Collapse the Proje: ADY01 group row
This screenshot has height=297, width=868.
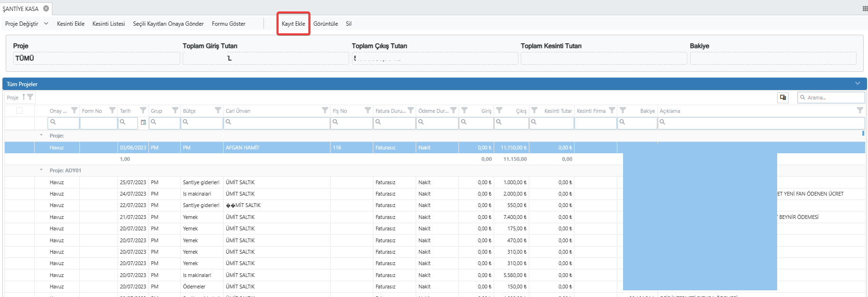tap(41, 170)
